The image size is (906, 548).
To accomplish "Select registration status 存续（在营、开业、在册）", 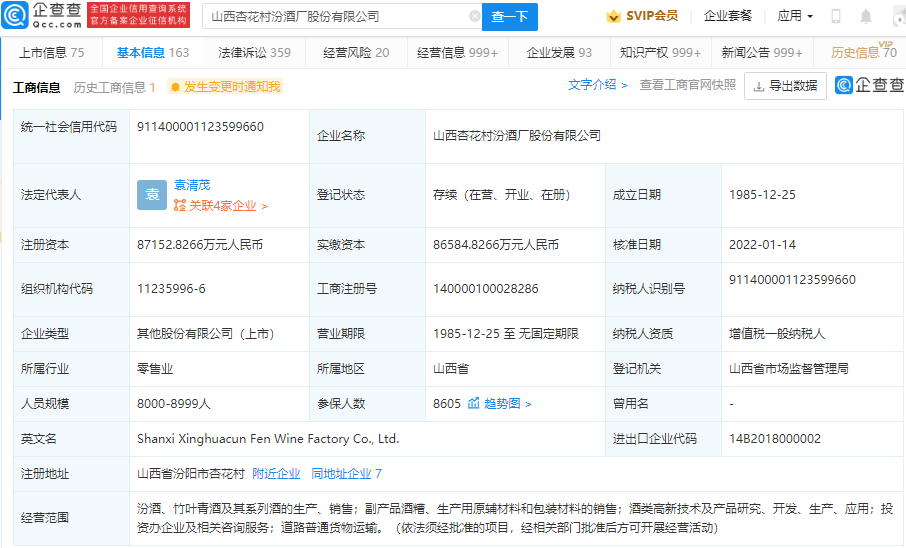I will [x=502, y=195].
